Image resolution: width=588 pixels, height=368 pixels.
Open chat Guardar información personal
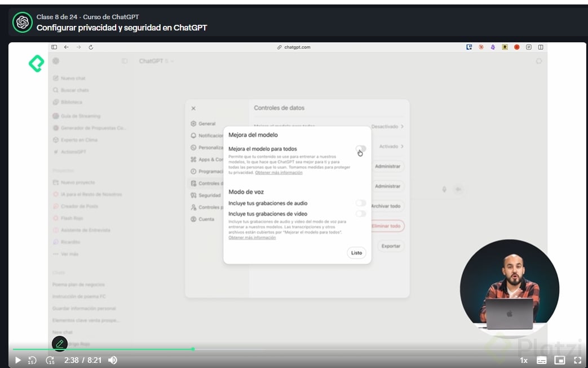pos(85,309)
